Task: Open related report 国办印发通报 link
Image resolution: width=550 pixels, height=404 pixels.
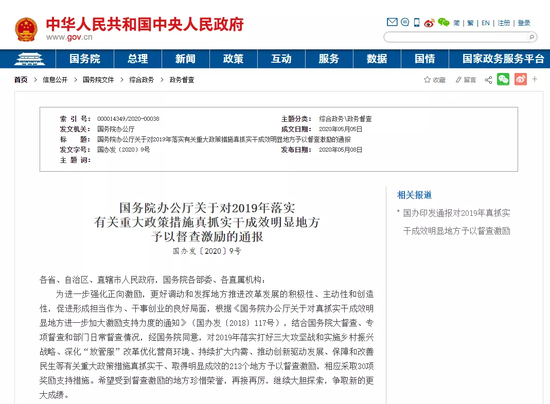Action: tap(456, 222)
